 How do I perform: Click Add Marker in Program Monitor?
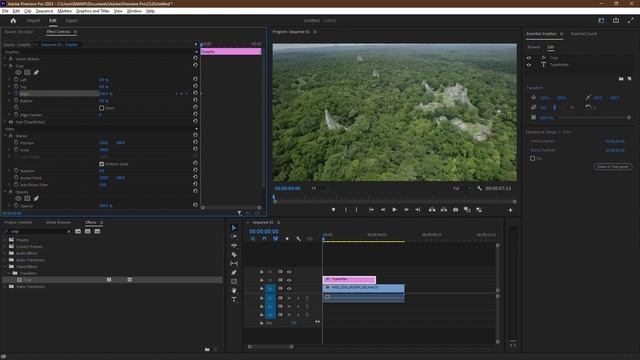pyautogui.click(x=333, y=210)
